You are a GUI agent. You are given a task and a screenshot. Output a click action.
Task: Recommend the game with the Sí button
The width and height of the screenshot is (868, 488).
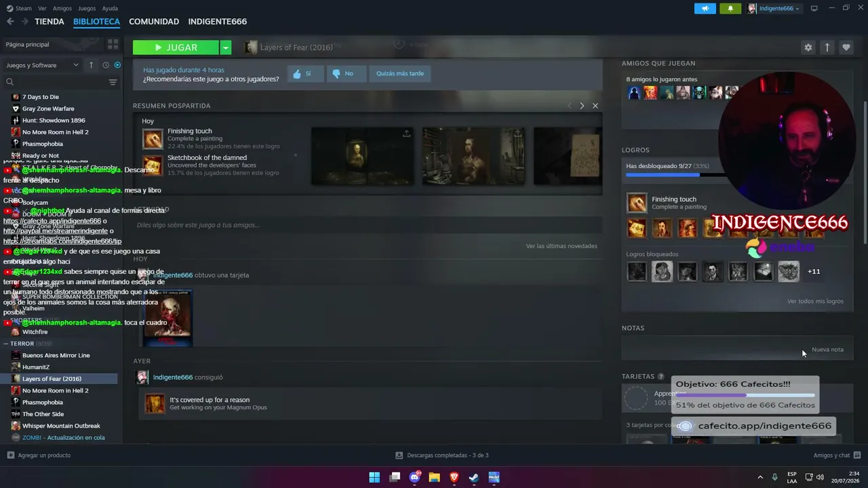pyautogui.click(x=304, y=73)
